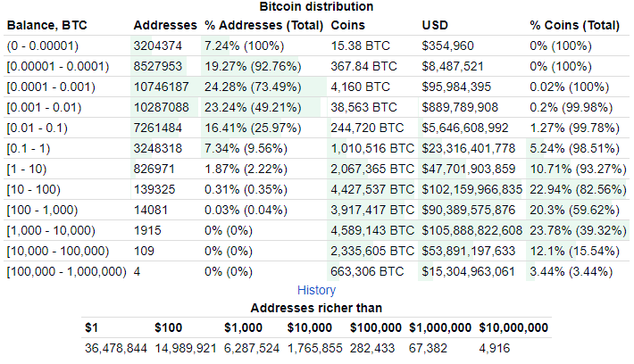Click the '$100' richer-than header
634x364 pixels.
tap(168, 327)
